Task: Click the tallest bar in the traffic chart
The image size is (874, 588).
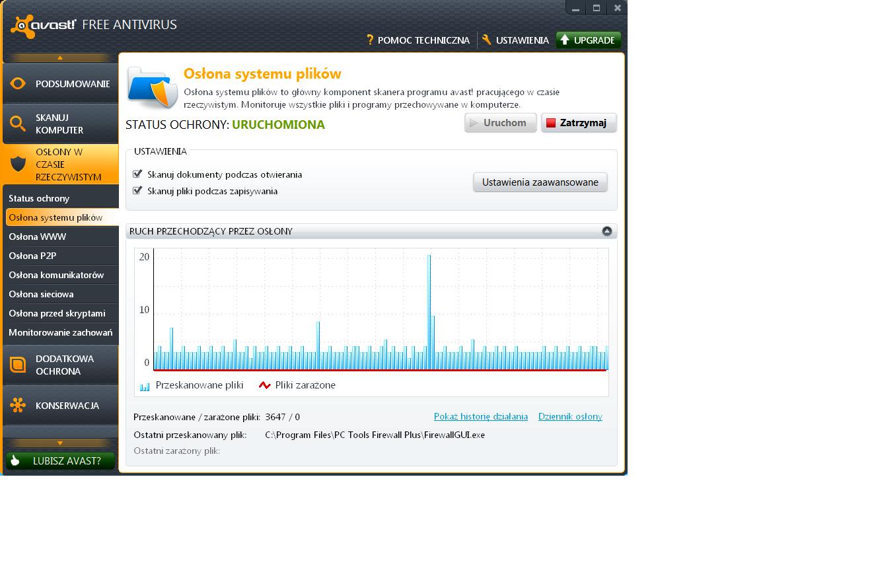Action: click(429, 312)
